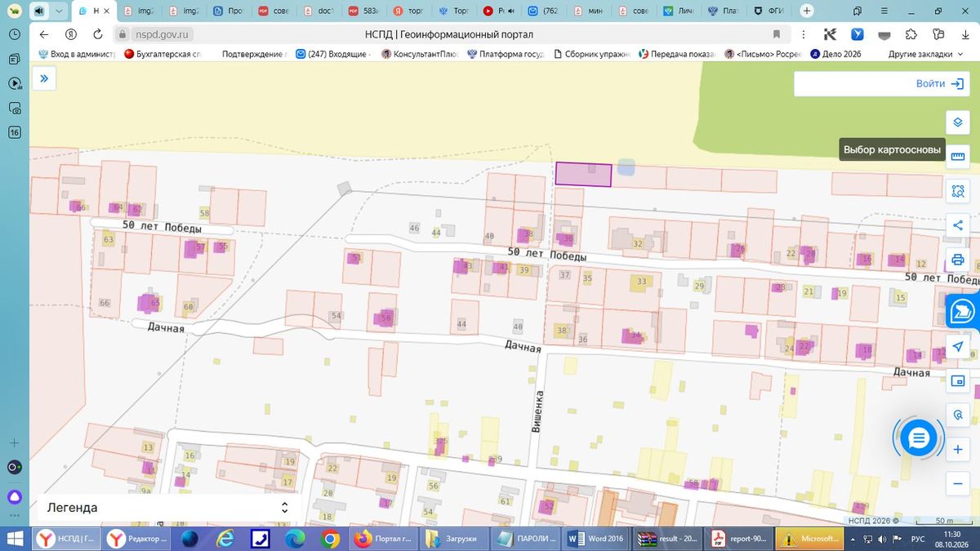Center map on my location arrow
Screen dimensions: 980x551
point(957,347)
